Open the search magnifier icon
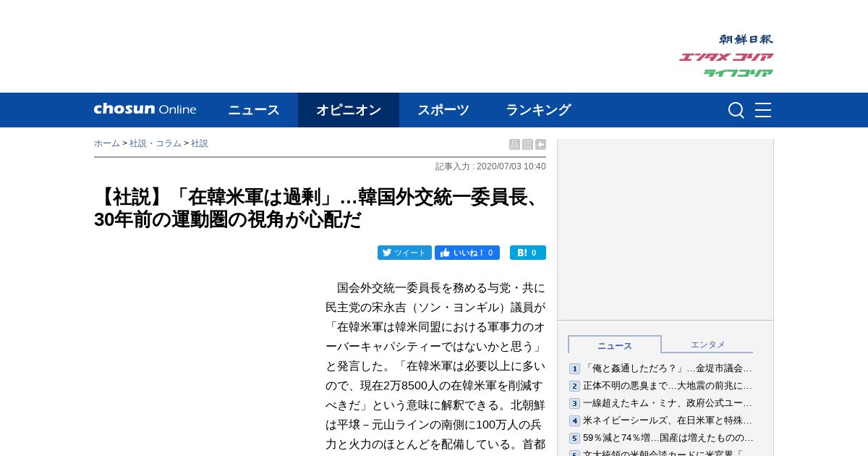Viewport: 868px width, 456px height. click(736, 110)
